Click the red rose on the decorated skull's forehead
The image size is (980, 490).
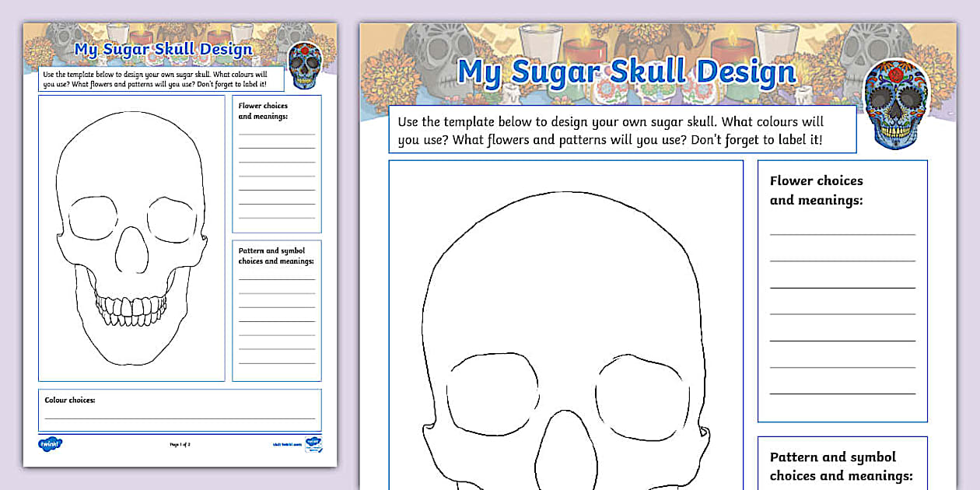[x=894, y=74]
